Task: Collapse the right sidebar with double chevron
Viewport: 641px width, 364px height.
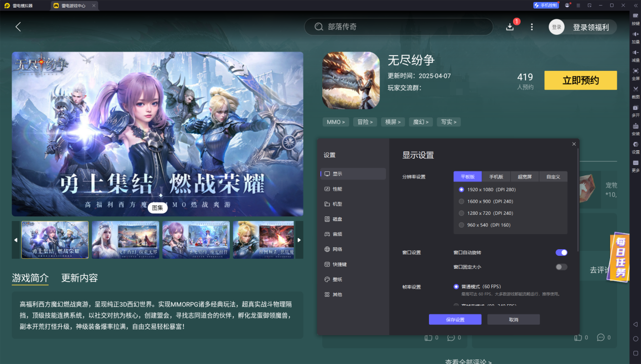Action: point(635,5)
